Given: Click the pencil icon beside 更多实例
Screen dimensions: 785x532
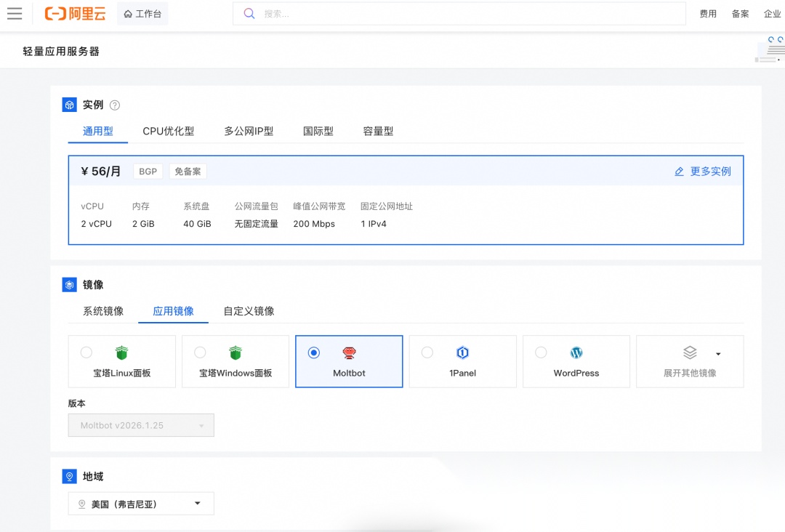Looking at the screenshot, I should (x=679, y=172).
